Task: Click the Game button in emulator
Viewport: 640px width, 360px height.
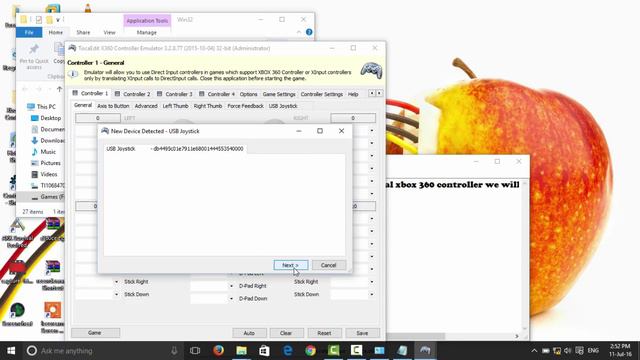Action: (x=95, y=333)
